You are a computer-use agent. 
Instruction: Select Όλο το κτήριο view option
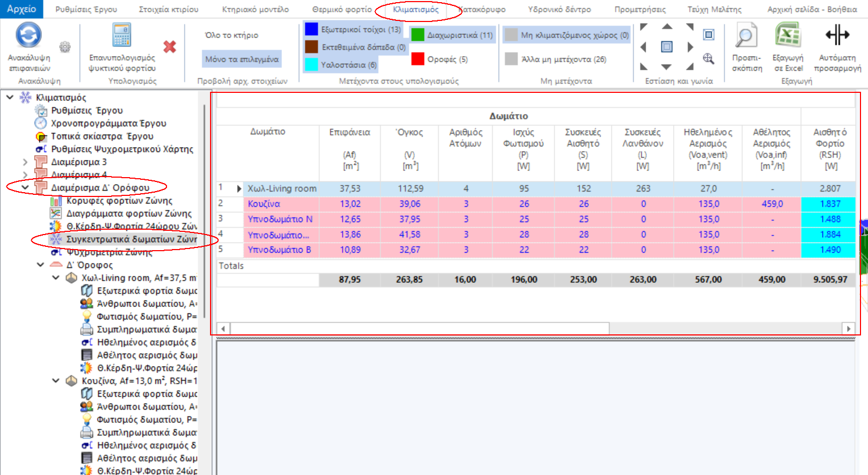(232, 35)
